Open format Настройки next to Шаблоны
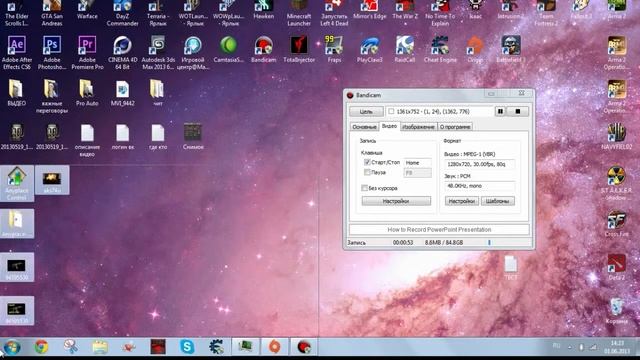The height and width of the screenshot is (360, 640). pyautogui.click(x=462, y=201)
